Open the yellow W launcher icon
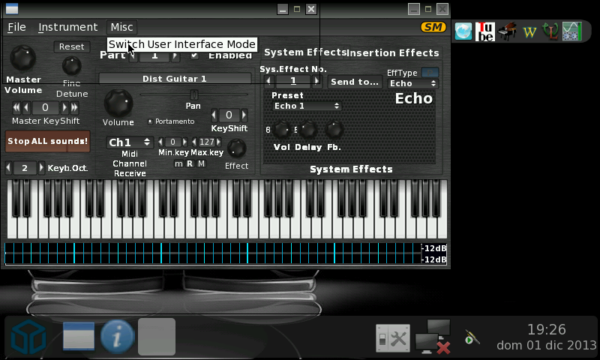The width and height of the screenshot is (600, 360). (x=530, y=32)
